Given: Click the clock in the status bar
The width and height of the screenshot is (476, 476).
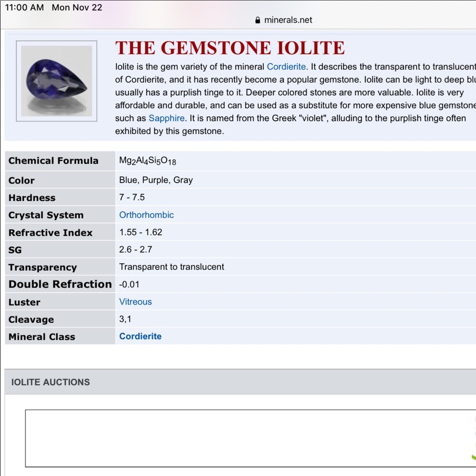Looking at the screenshot, I should click(24, 7).
